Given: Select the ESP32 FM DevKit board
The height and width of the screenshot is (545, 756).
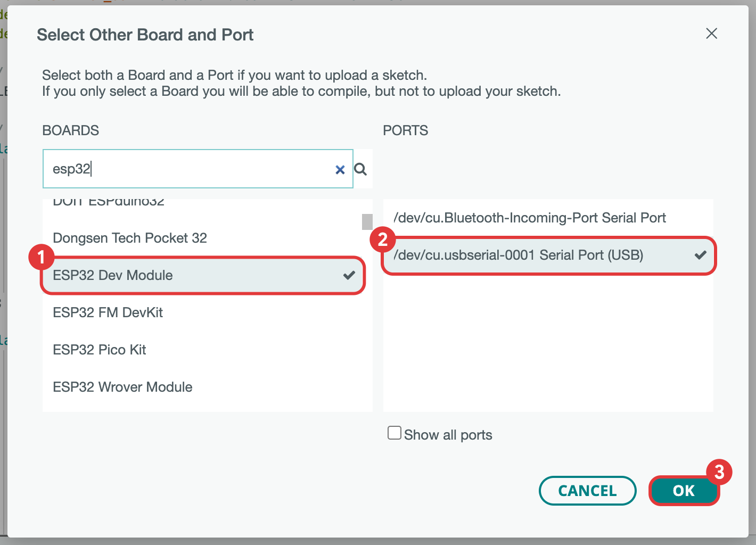Looking at the screenshot, I should tap(108, 312).
